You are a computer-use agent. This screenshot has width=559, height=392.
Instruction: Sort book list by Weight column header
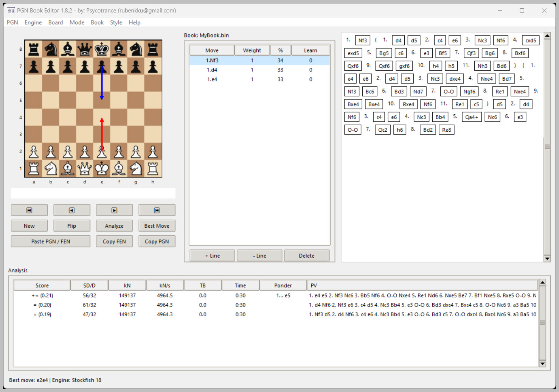pyautogui.click(x=252, y=50)
